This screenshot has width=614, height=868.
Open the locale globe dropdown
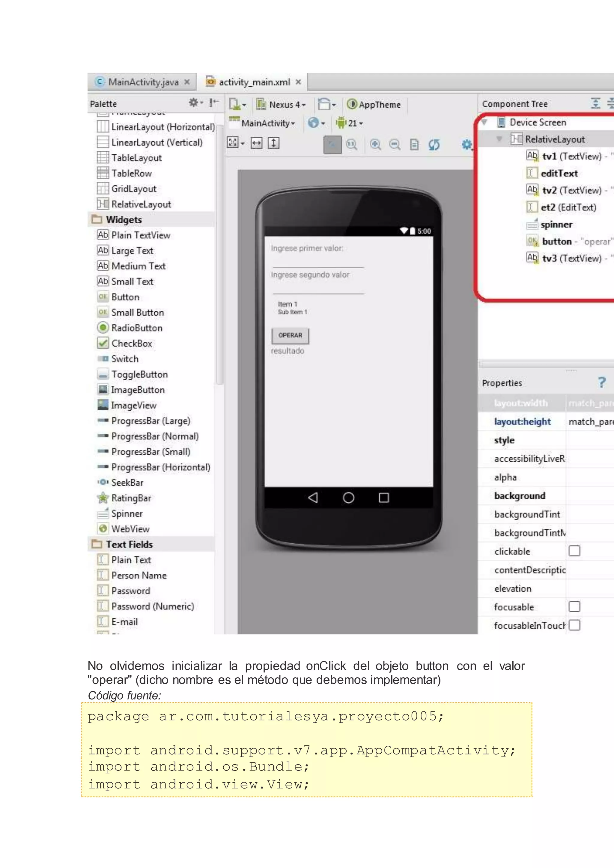click(x=317, y=123)
